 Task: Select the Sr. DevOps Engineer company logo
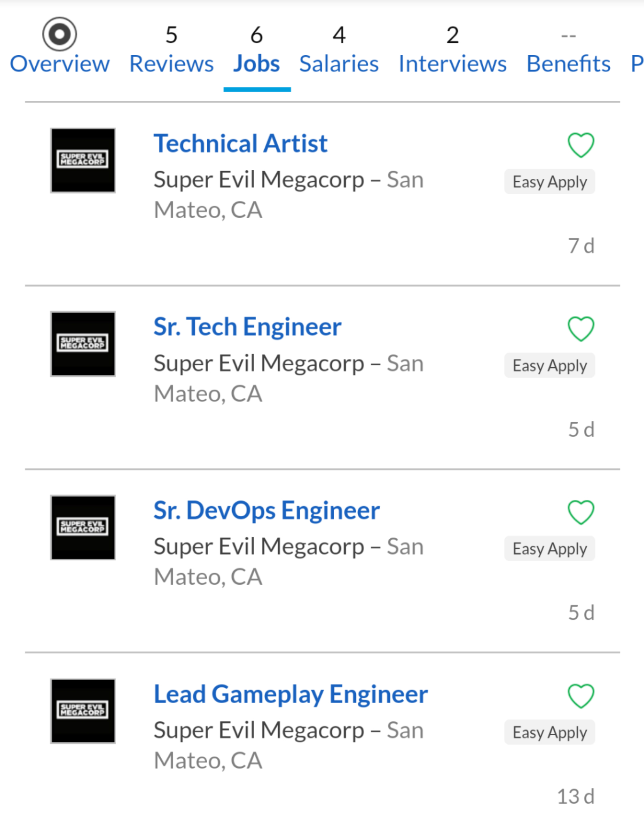tap(83, 527)
